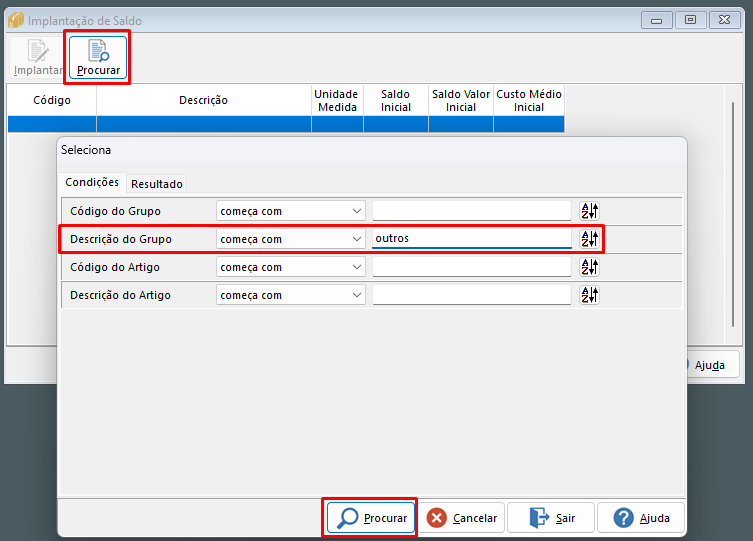Screen dimensions: 753x541
Task: Minimize the Implantação de Saldo window
Action: coord(656,20)
